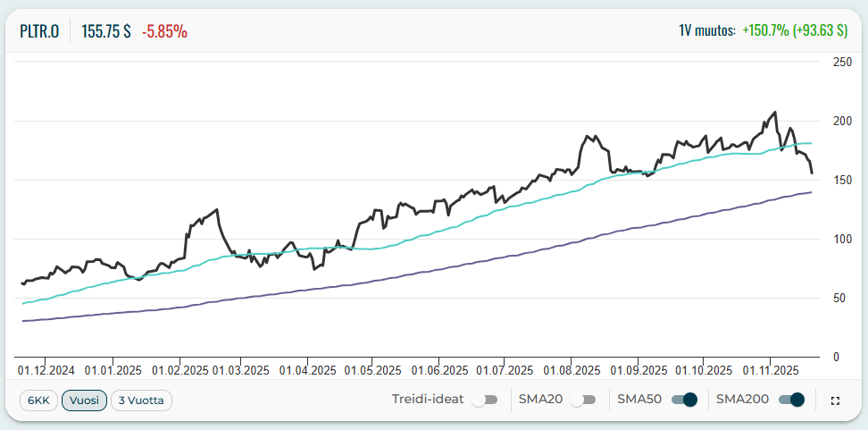Click the right end of purple SMA200 line

pos(811,192)
